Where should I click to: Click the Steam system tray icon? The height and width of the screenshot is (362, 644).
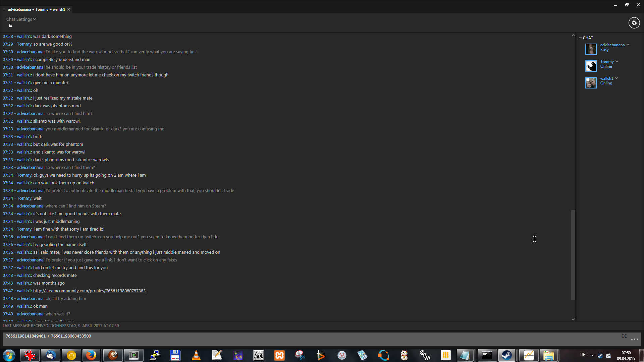pos(600,356)
